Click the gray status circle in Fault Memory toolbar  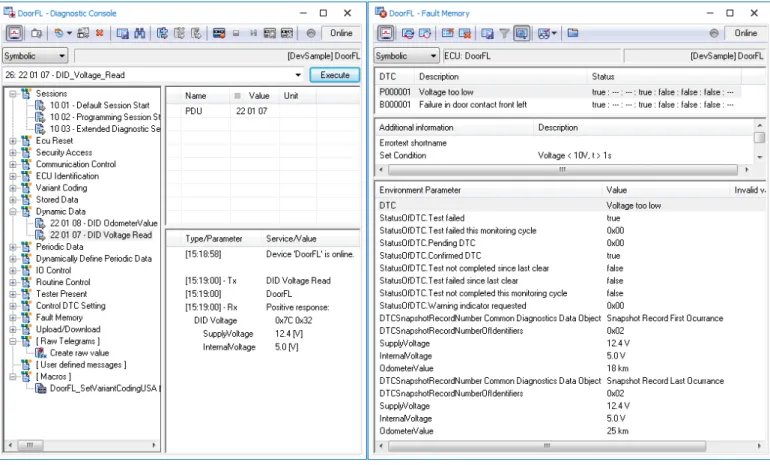[x=714, y=33]
